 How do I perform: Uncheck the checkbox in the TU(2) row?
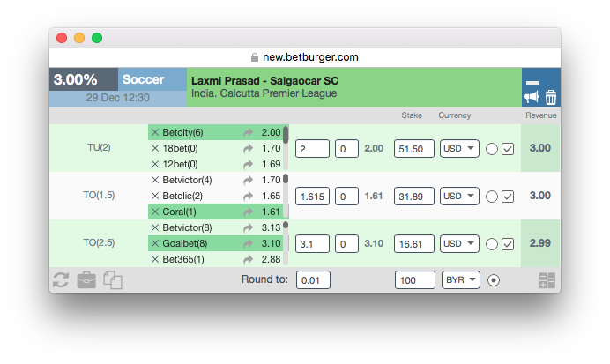(508, 149)
